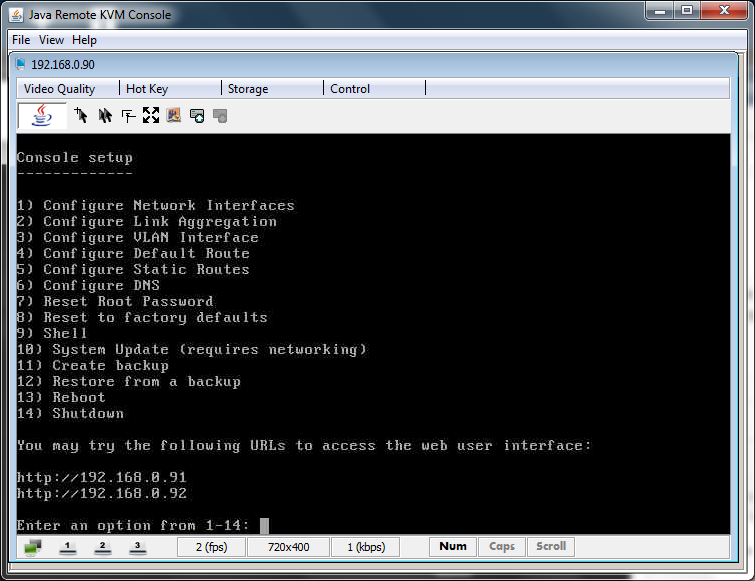755x581 pixels.
Task: Click the hotkey tree structure toolbar icon
Action: 128,116
